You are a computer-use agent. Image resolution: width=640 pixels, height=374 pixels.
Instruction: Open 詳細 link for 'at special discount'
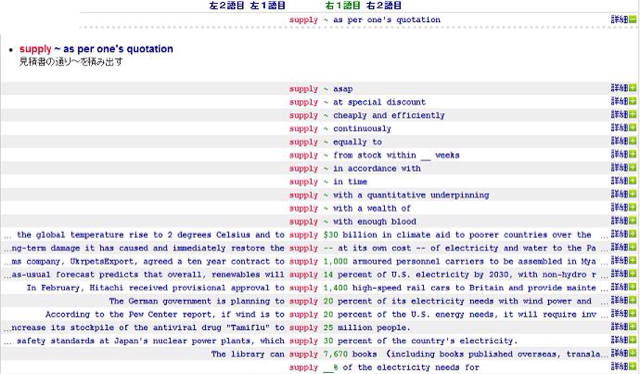pos(620,101)
